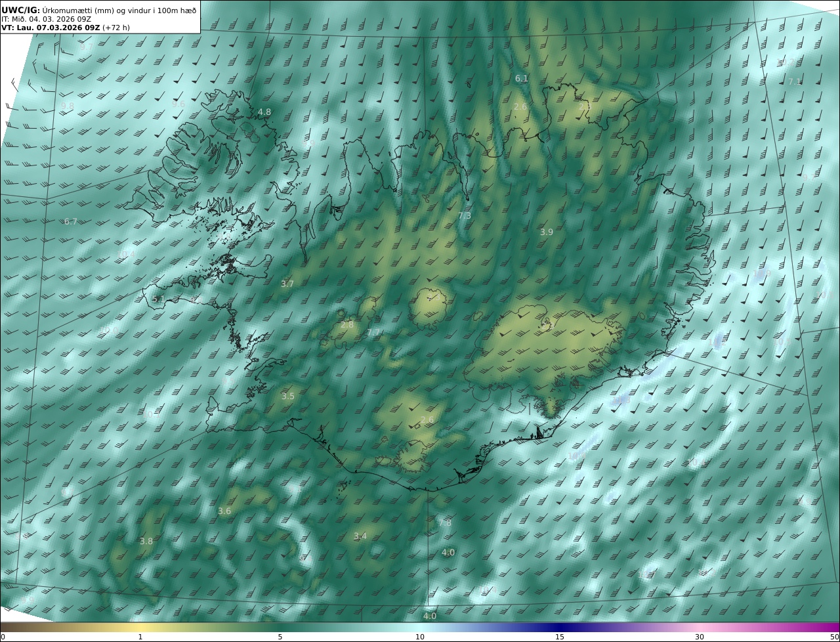Click the 4.8 value over the Westfjords
This screenshot has width=840, height=642.
click(x=264, y=112)
